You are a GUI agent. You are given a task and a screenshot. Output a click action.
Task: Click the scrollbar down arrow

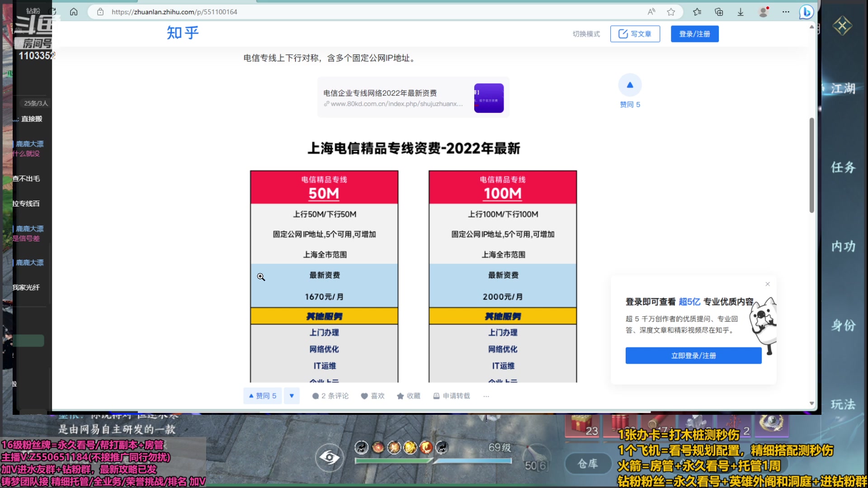(x=812, y=403)
